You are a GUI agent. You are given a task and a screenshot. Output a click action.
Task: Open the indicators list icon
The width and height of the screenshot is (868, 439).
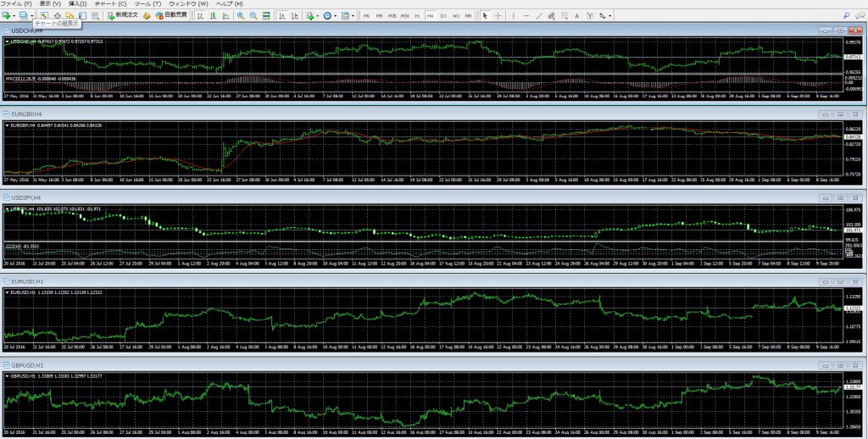coord(310,15)
